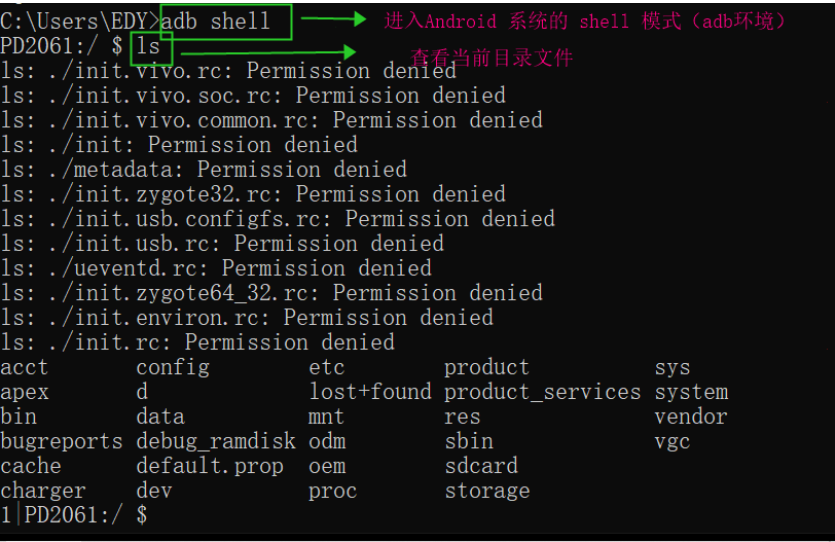
Task: Select the "vendor" directory name
Action: [691, 417]
